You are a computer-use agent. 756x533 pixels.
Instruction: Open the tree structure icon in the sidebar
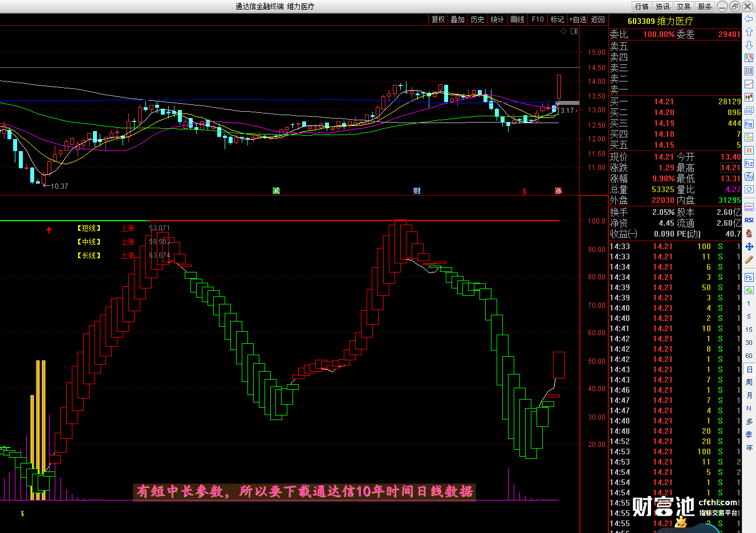[x=749, y=137]
